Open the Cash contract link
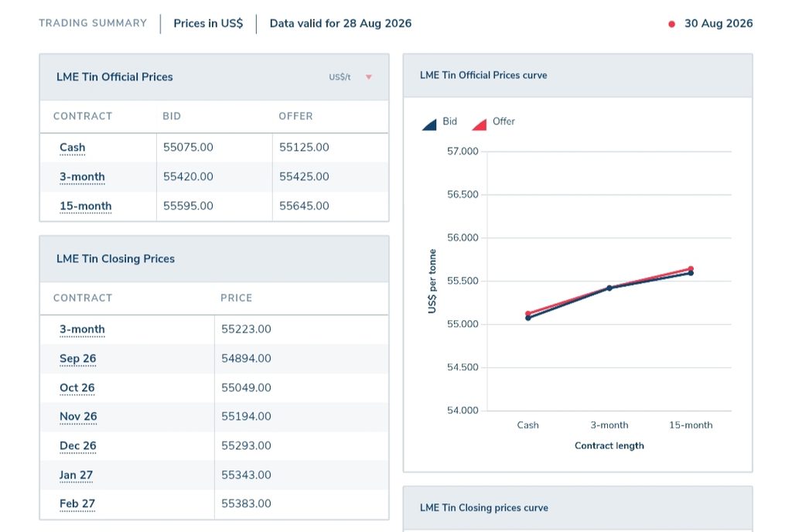This screenshot has height=532, width=792. click(x=72, y=148)
